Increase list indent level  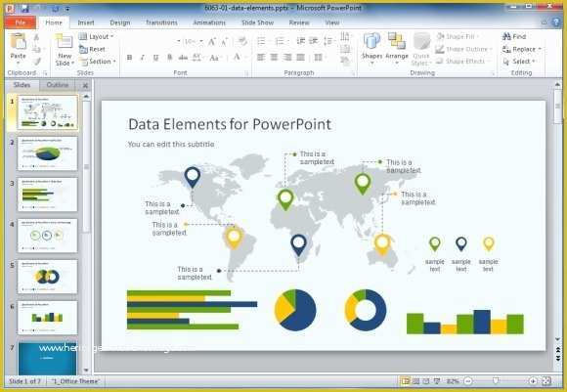coord(313,41)
